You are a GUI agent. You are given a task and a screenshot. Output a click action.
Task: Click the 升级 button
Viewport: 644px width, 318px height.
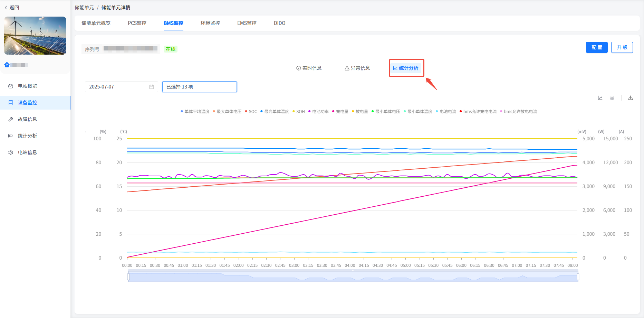[x=622, y=47]
